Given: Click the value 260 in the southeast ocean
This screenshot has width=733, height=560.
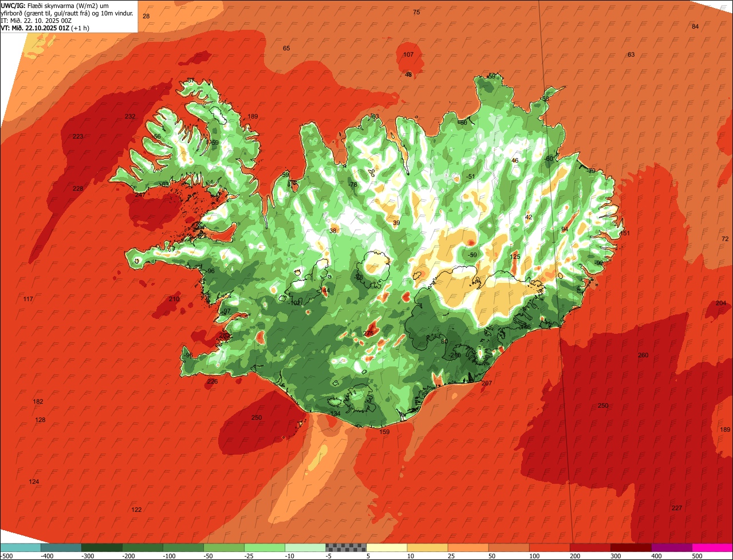Looking at the screenshot, I should point(643,355).
